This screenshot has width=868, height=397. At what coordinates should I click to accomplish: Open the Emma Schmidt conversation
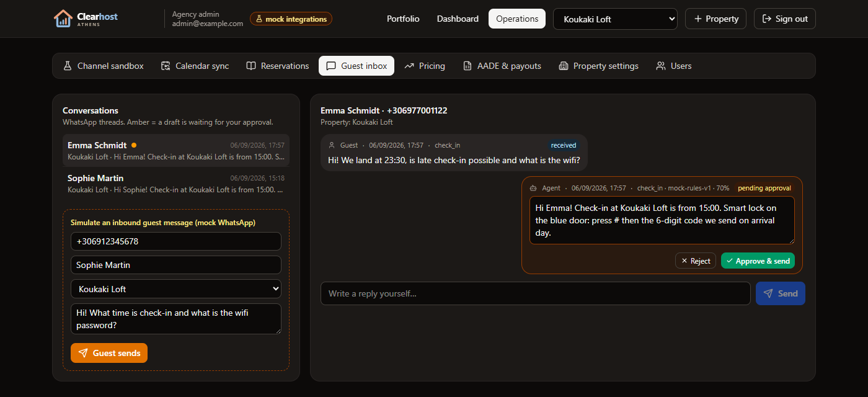tap(176, 150)
